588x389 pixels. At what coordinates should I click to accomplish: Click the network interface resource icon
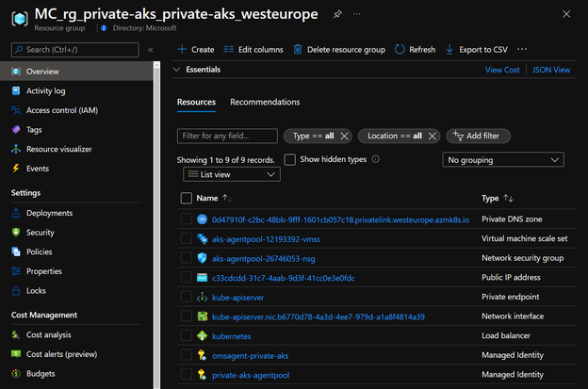202,316
